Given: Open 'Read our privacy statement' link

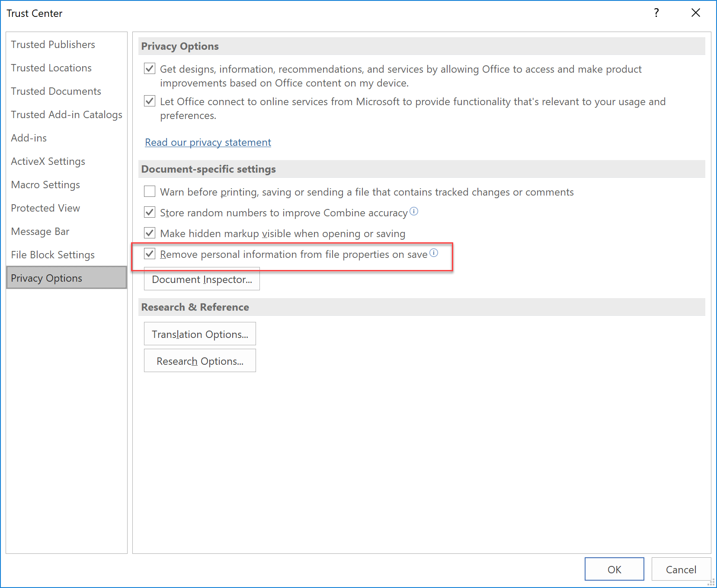Looking at the screenshot, I should tap(208, 142).
